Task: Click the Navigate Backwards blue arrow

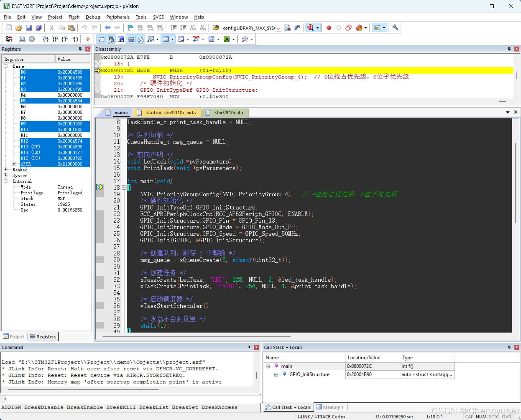Action: point(107,28)
